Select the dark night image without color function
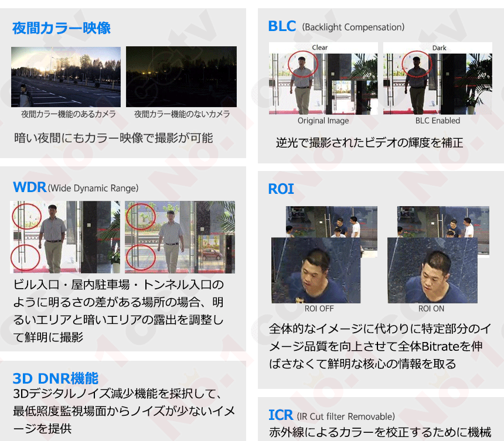Screen dimensions: 504x441 181,77
